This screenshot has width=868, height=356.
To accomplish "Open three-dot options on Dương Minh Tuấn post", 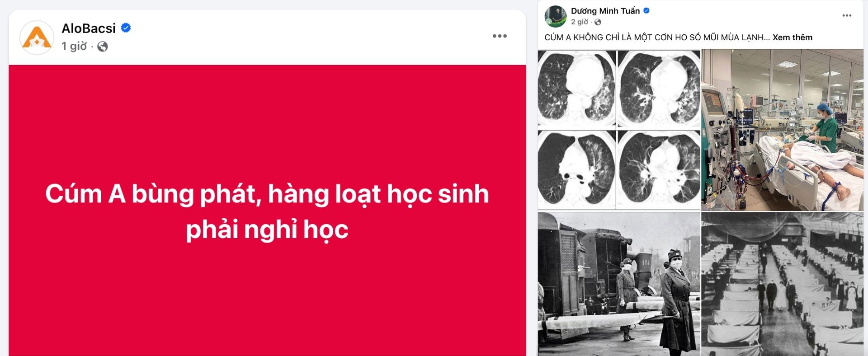I will [x=847, y=15].
